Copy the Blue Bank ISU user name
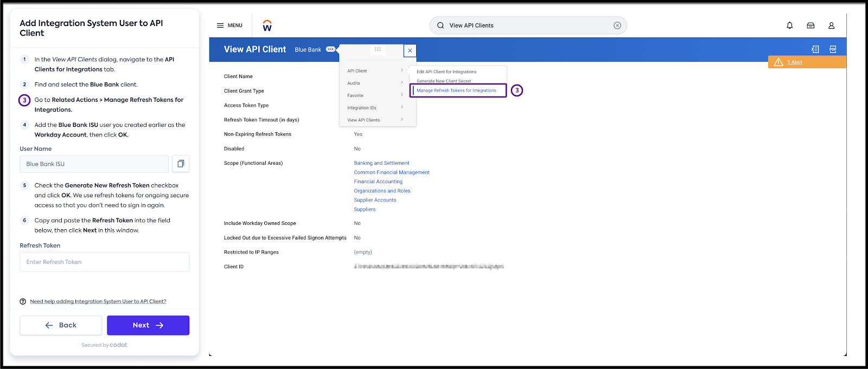868x369 pixels. (181, 164)
